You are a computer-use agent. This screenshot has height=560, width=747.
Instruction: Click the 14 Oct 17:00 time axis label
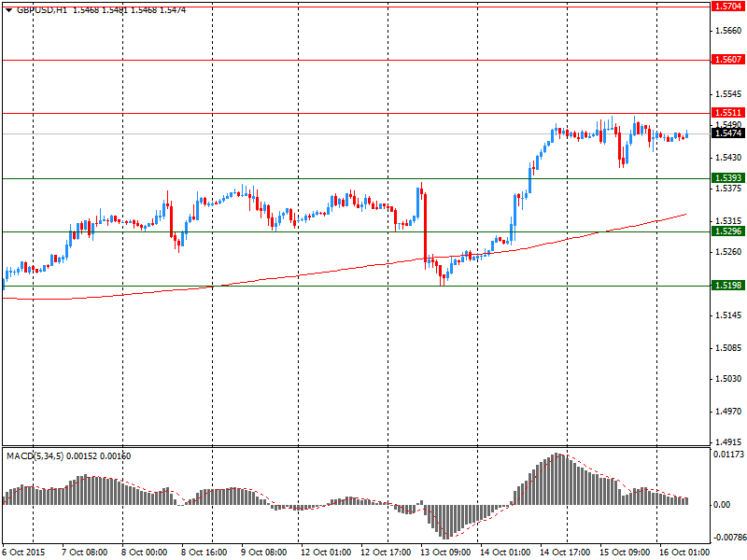tap(564, 553)
